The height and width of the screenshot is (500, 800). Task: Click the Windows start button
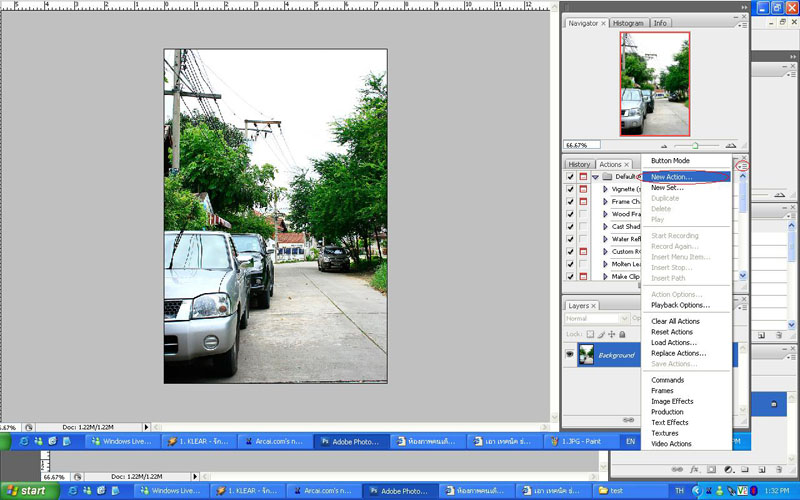click(x=30, y=491)
